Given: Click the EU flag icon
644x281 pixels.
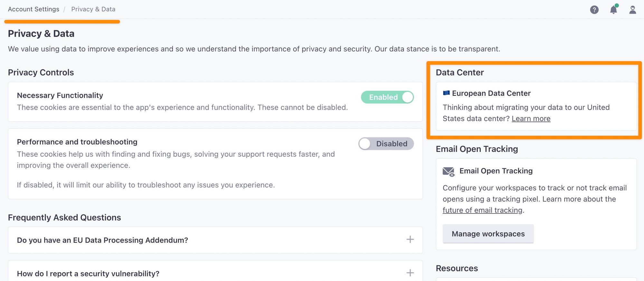Looking at the screenshot, I should pyautogui.click(x=446, y=93).
